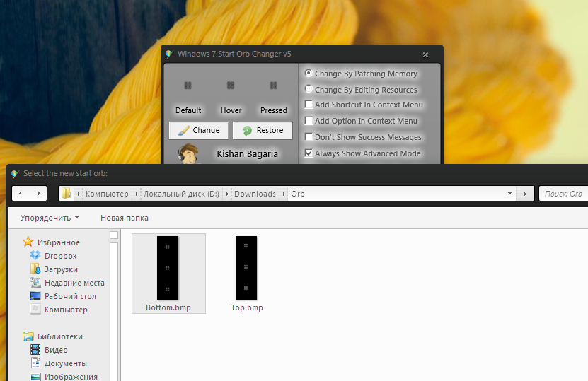Close the Start Orb Changer window
588x381 pixels.
(425, 54)
